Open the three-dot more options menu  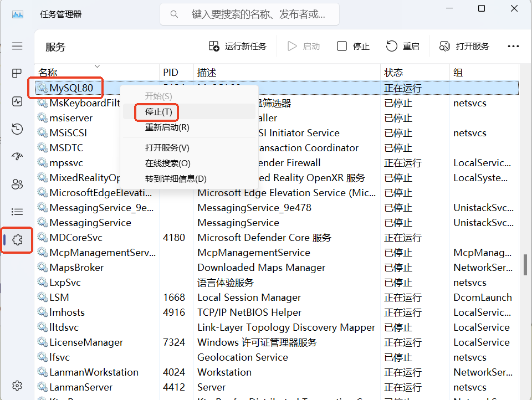pos(513,46)
